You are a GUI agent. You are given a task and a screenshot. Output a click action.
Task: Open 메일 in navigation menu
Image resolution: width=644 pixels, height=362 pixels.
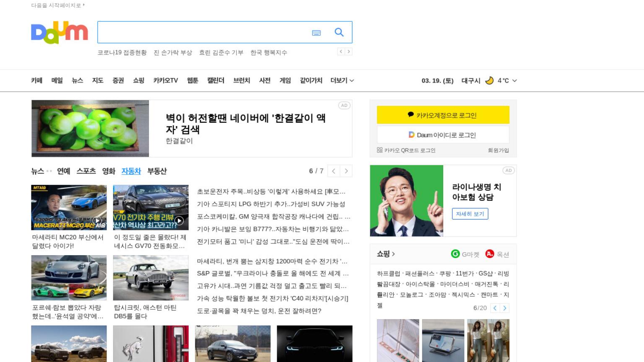(57, 80)
